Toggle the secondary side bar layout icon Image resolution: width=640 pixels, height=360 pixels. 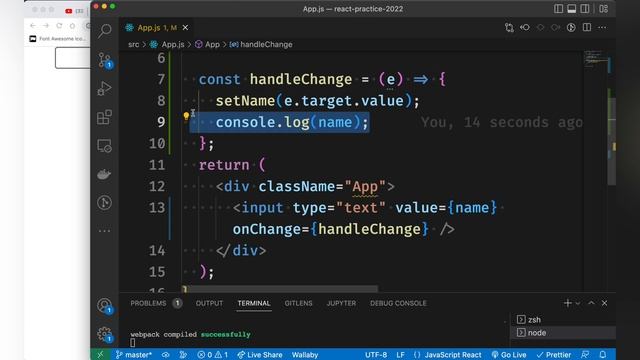pos(584,9)
